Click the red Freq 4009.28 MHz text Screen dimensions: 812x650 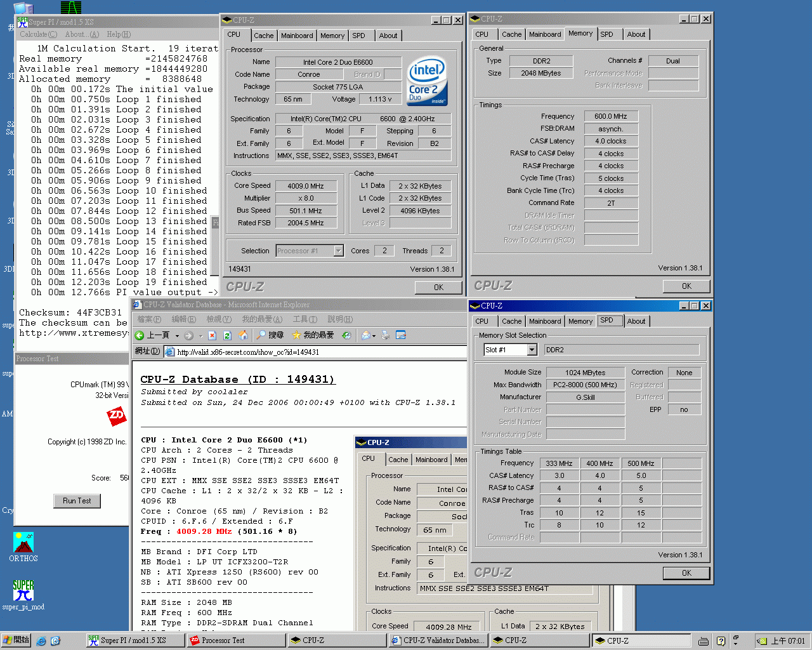click(x=204, y=531)
